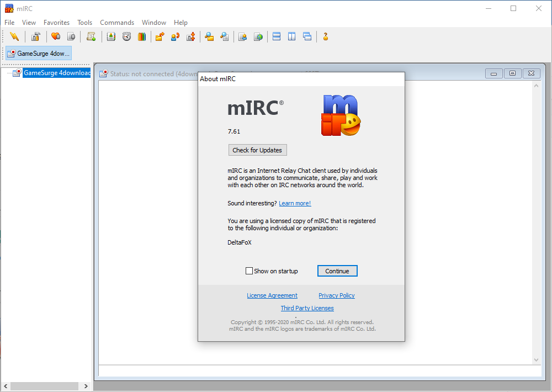This screenshot has height=392, width=552.
Task: Open the Address Book toolbar icon
Action: [111, 36]
